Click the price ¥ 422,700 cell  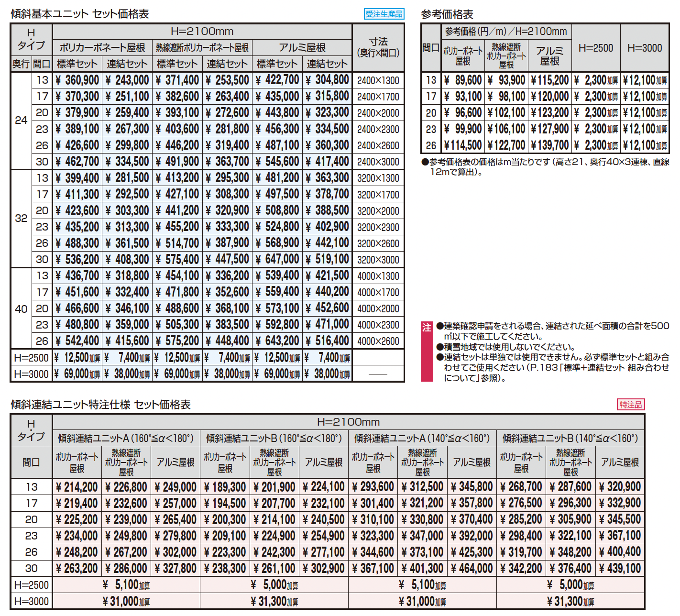(277, 80)
